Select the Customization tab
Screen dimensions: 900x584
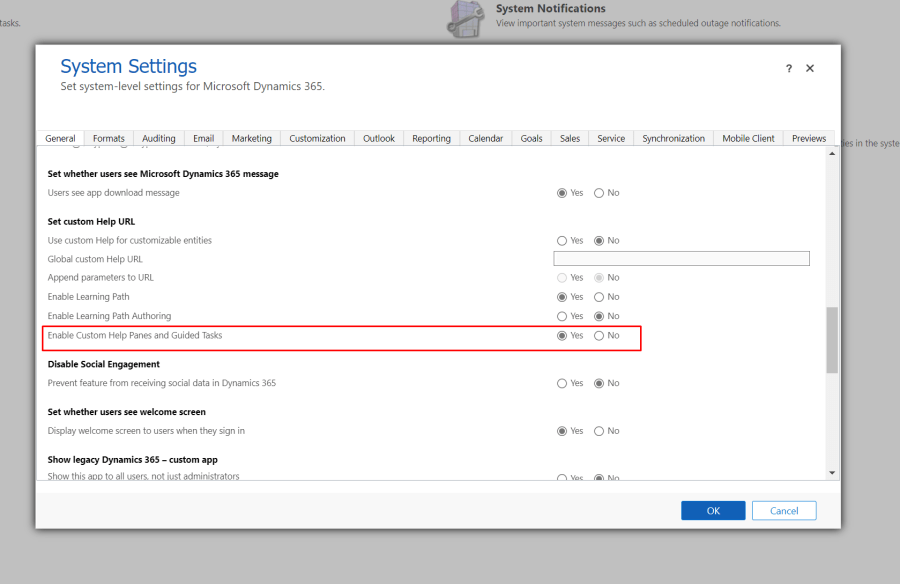(x=317, y=138)
